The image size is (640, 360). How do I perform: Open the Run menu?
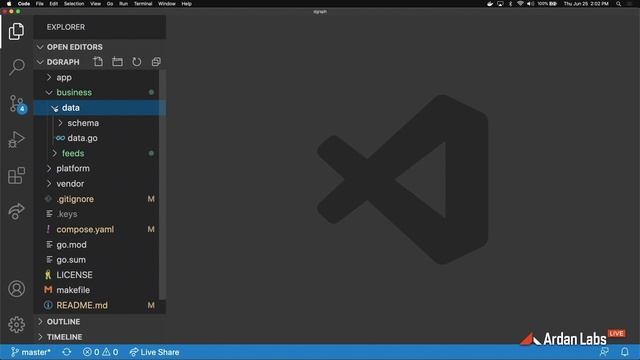[123, 4]
